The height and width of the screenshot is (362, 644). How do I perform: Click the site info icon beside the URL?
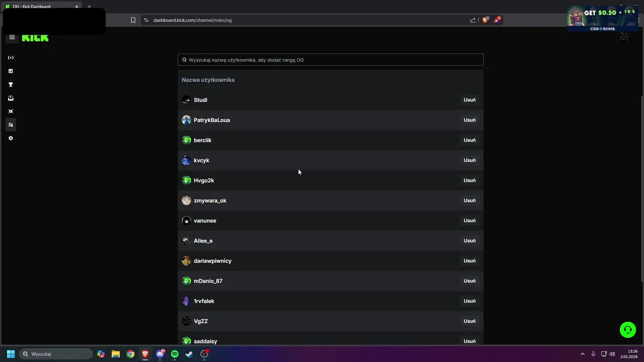[146, 20]
